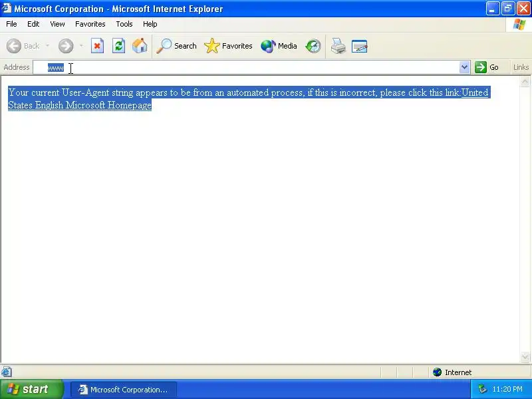532x399 pixels.
Task: Close the Internet Explorer window
Action: point(523,9)
